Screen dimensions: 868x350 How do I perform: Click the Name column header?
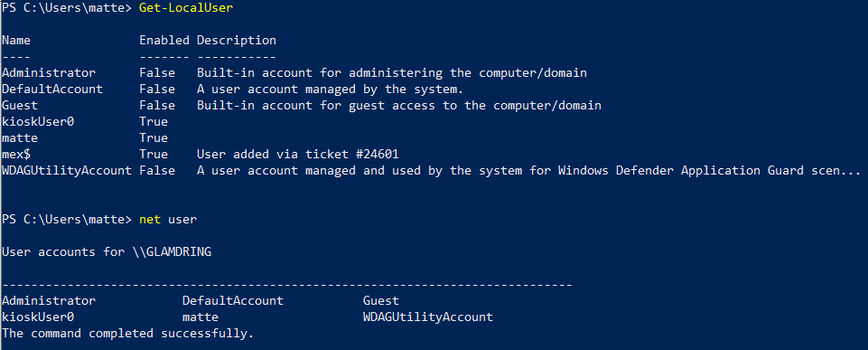16,41
